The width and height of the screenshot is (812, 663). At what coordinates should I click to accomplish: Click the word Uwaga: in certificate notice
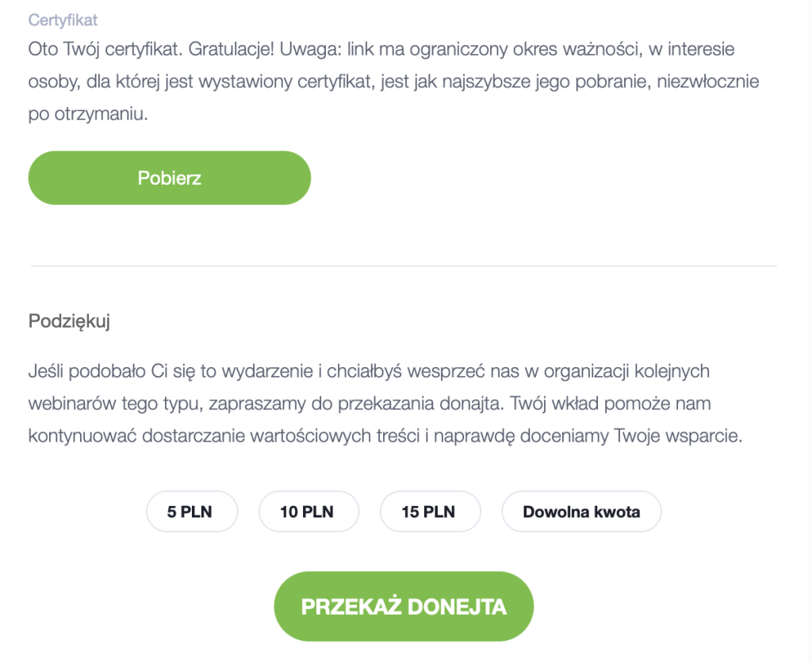310,49
